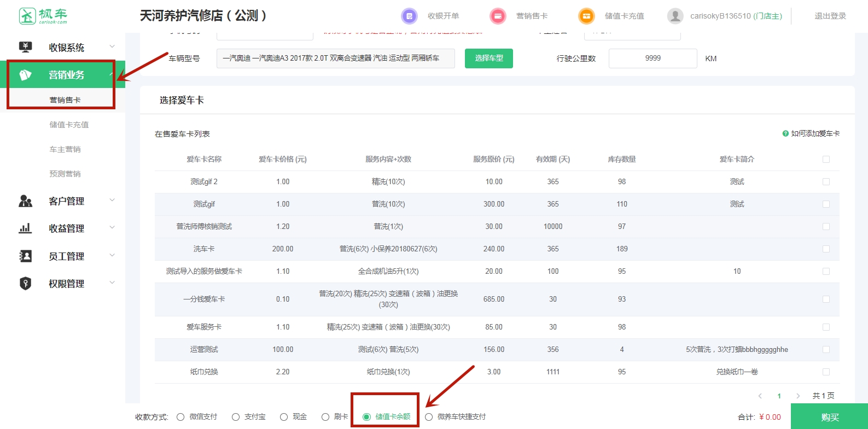Click the 客户管理 people icon
The image size is (868, 429).
click(25, 201)
